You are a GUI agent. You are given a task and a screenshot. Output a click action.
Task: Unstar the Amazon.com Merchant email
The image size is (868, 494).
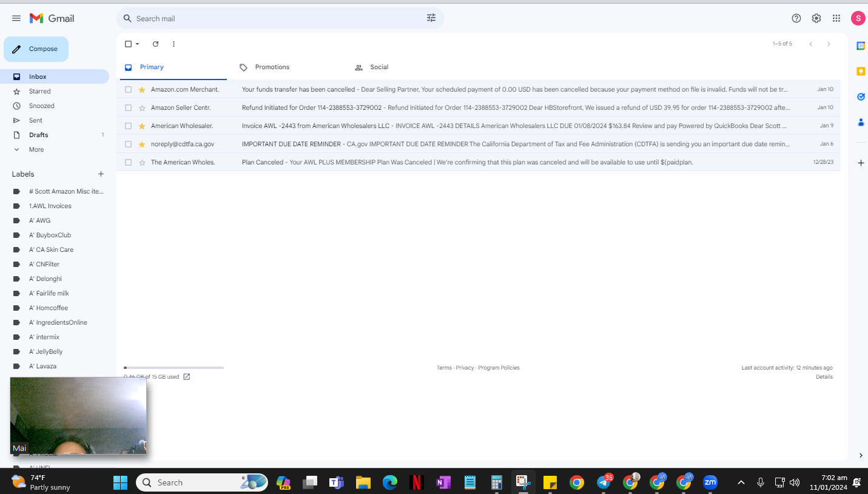pyautogui.click(x=142, y=89)
